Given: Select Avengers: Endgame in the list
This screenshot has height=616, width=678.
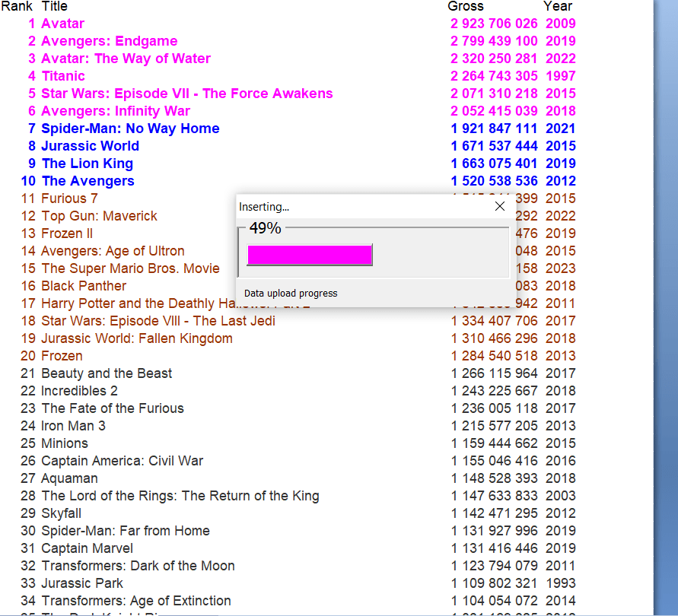Looking at the screenshot, I should click(109, 41).
